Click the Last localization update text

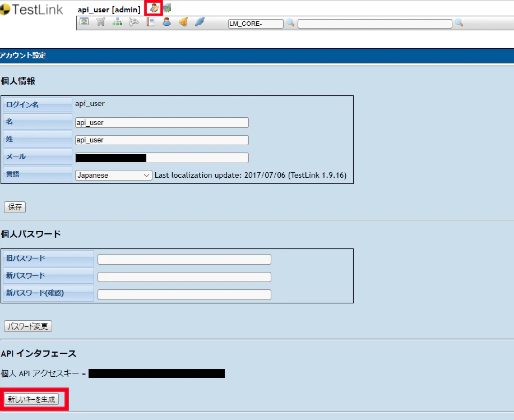pos(251,175)
